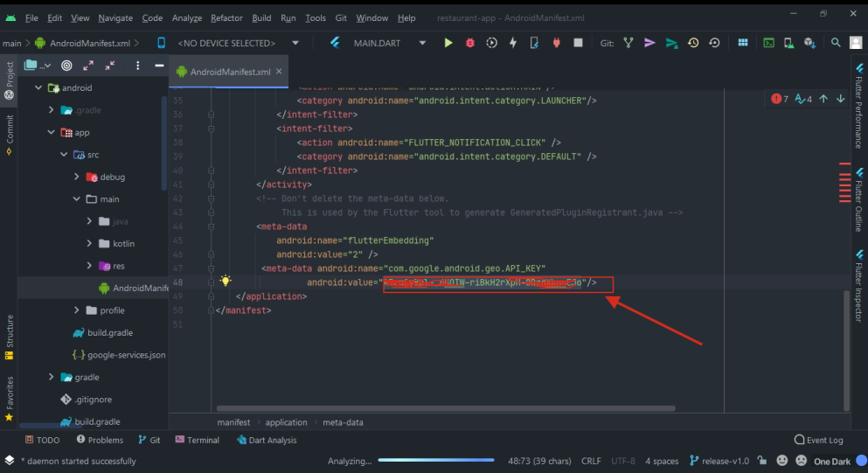Viewport: 868px width, 473px height.
Task: Toggle the Favorites tool window
Action: coord(10,398)
